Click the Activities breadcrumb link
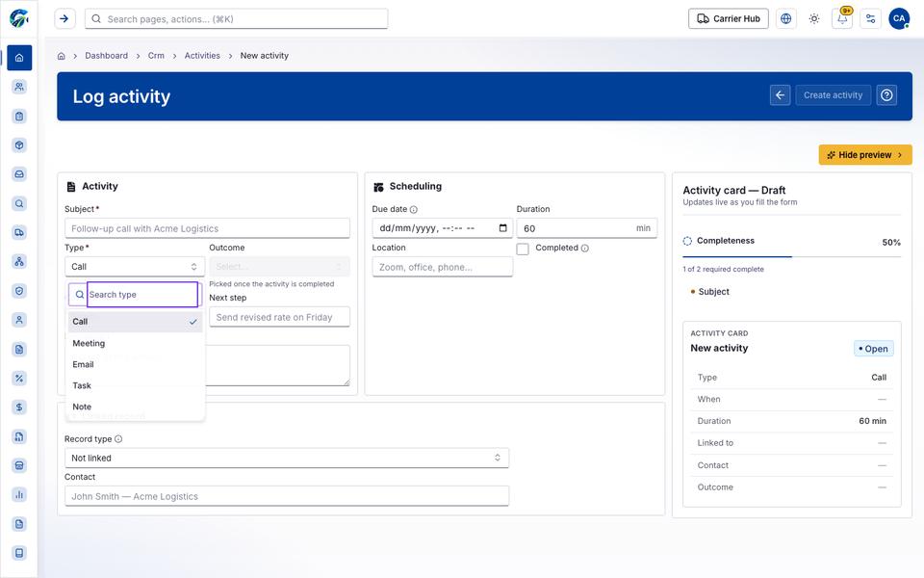Image resolution: width=924 pixels, height=578 pixels. point(202,56)
